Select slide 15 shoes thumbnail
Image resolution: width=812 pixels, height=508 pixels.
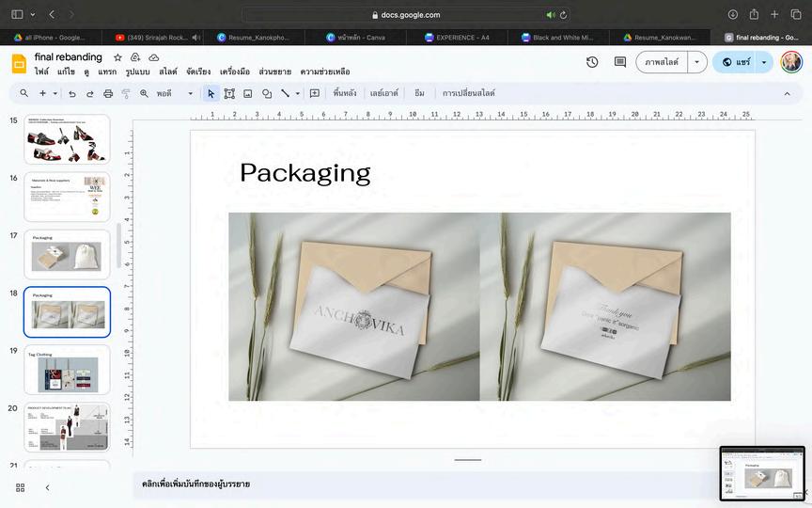pos(68,139)
